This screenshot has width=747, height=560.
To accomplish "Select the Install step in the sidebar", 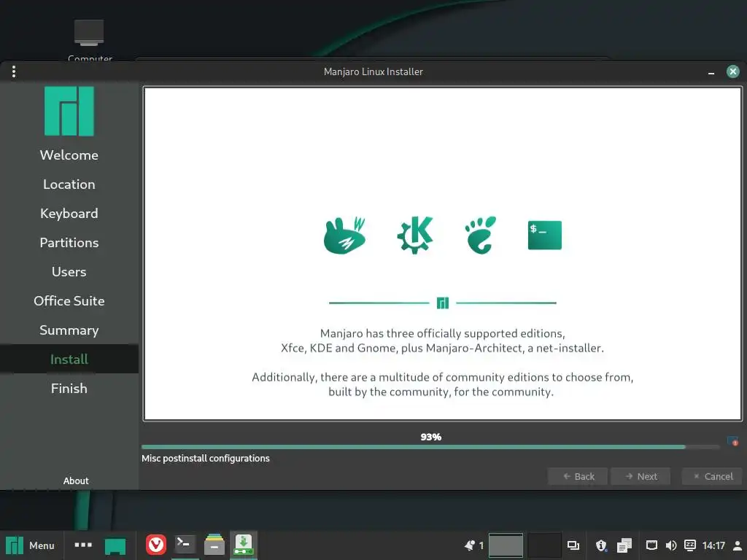I will pos(69,359).
